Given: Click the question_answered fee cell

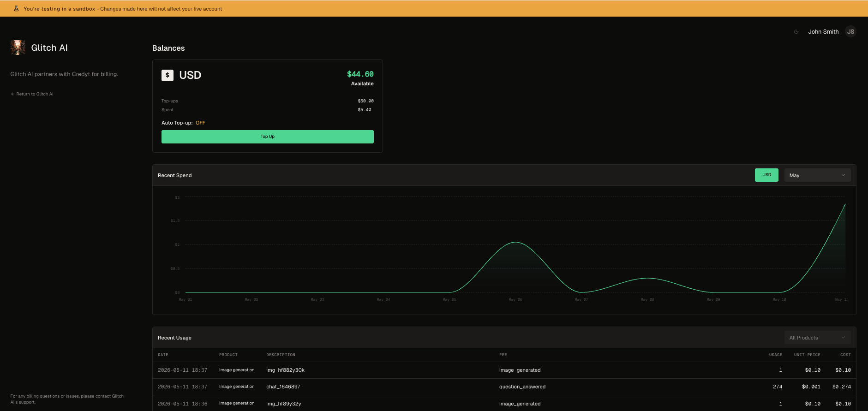Looking at the screenshot, I should (x=522, y=387).
